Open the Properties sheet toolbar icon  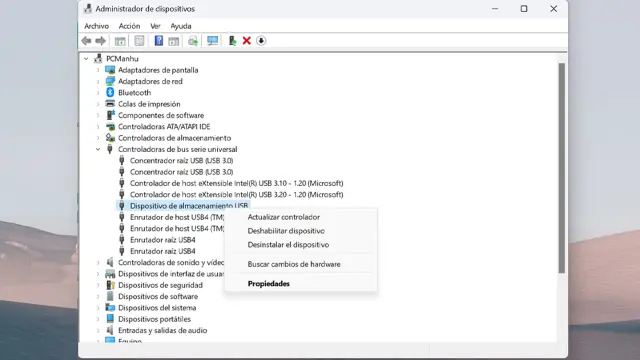tap(139, 41)
